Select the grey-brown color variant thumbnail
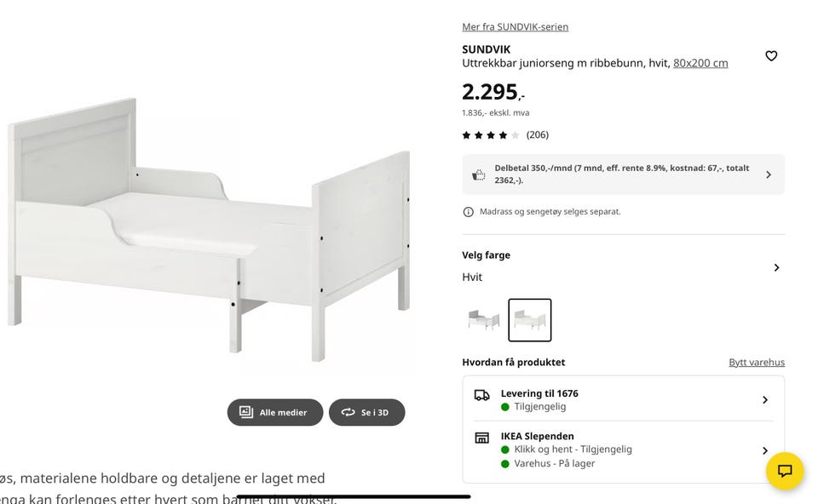Image resolution: width=818 pixels, height=504 pixels. [x=484, y=320]
